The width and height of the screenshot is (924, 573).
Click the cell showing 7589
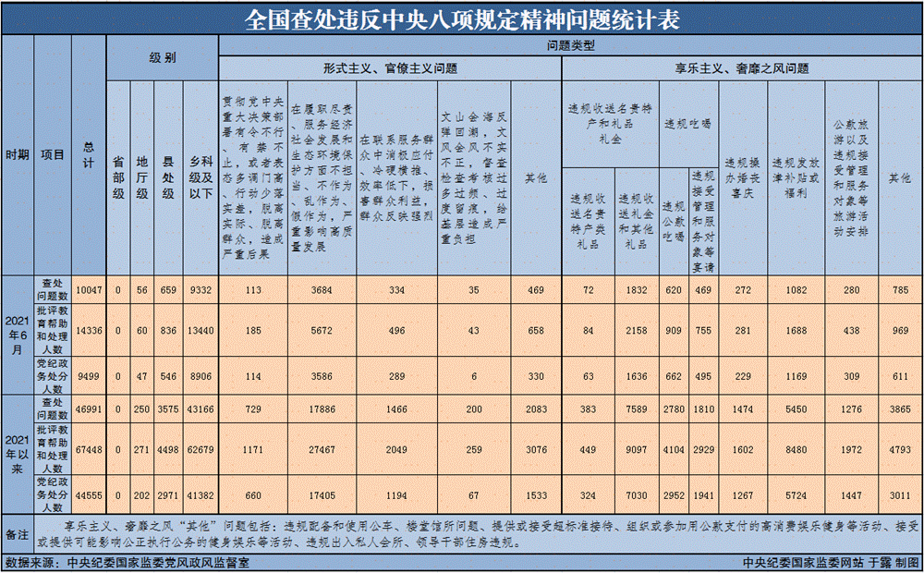coord(637,409)
